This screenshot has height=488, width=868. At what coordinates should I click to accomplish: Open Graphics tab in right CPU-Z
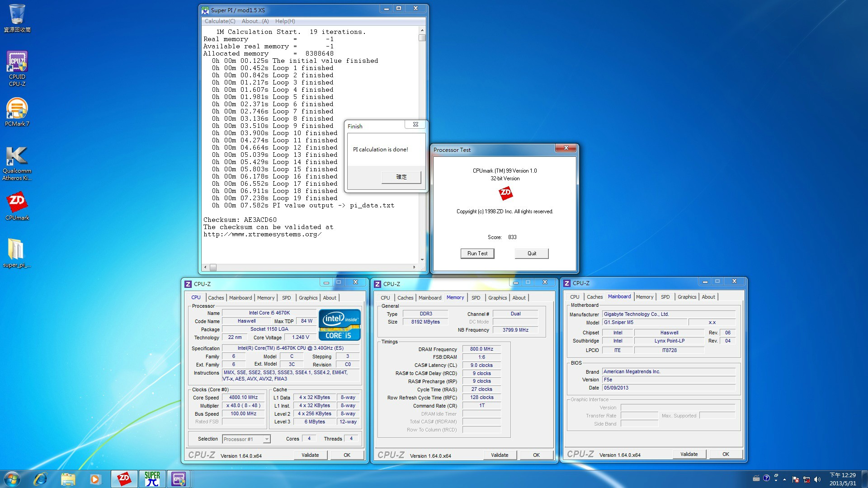click(687, 297)
